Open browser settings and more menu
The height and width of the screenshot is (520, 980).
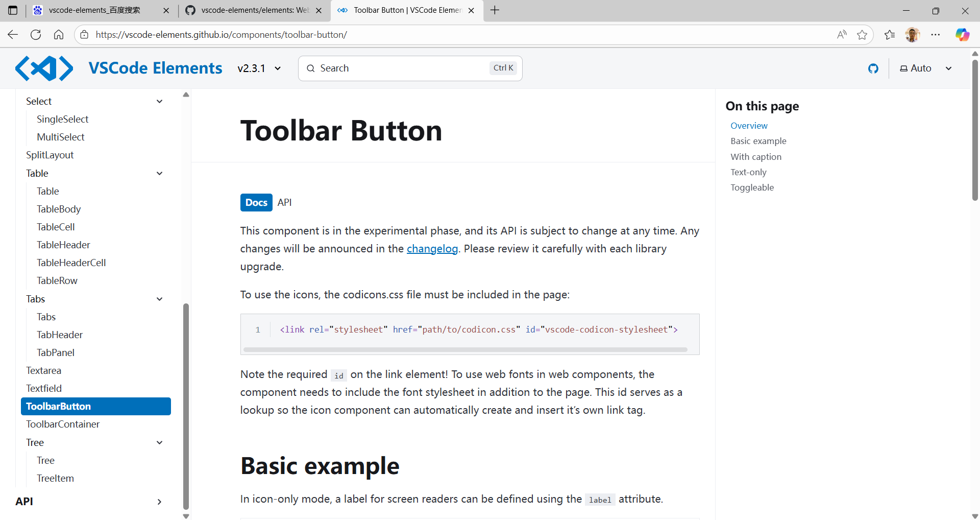[935, 35]
